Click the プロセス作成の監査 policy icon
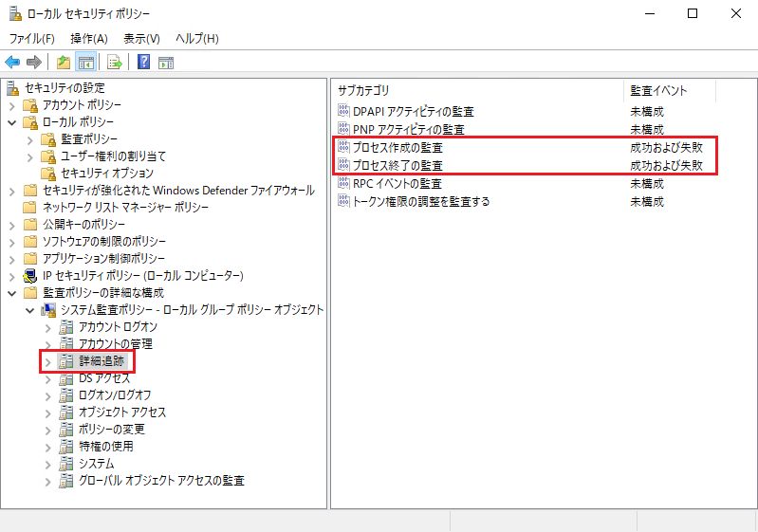The height and width of the screenshot is (532, 758). tap(343, 147)
